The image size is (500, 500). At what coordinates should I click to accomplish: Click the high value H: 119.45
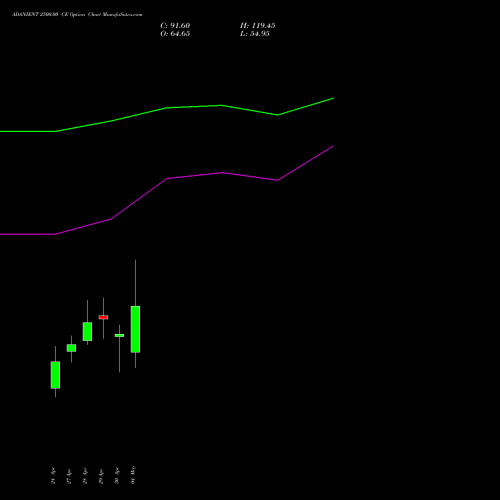click(x=258, y=26)
